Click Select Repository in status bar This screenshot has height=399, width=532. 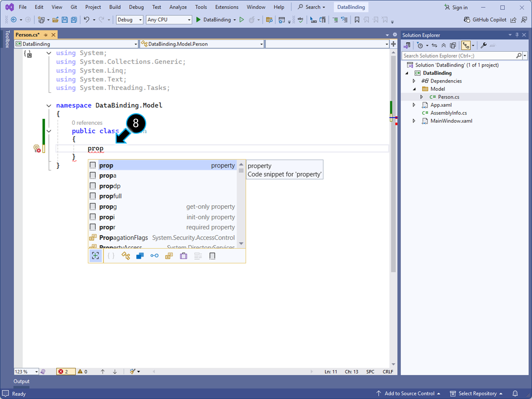(x=476, y=393)
